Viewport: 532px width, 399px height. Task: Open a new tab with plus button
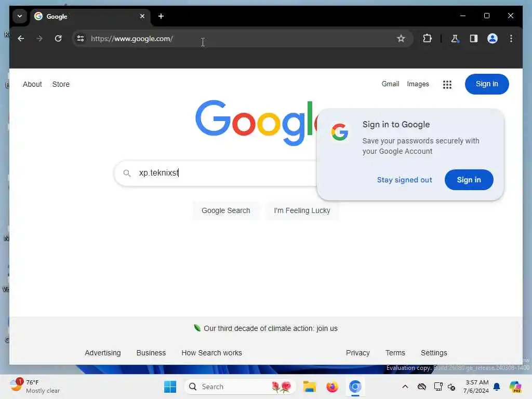tap(161, 16)
